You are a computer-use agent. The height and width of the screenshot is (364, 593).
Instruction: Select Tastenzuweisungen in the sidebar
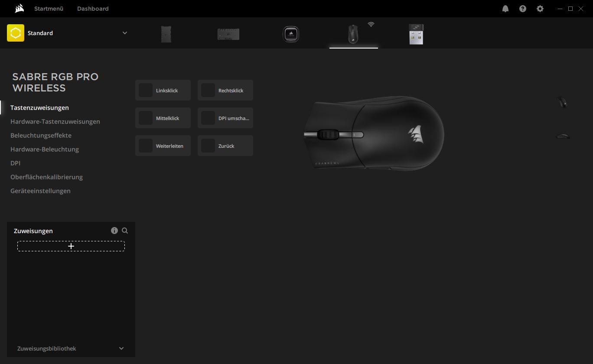click(x=39, y=107)
